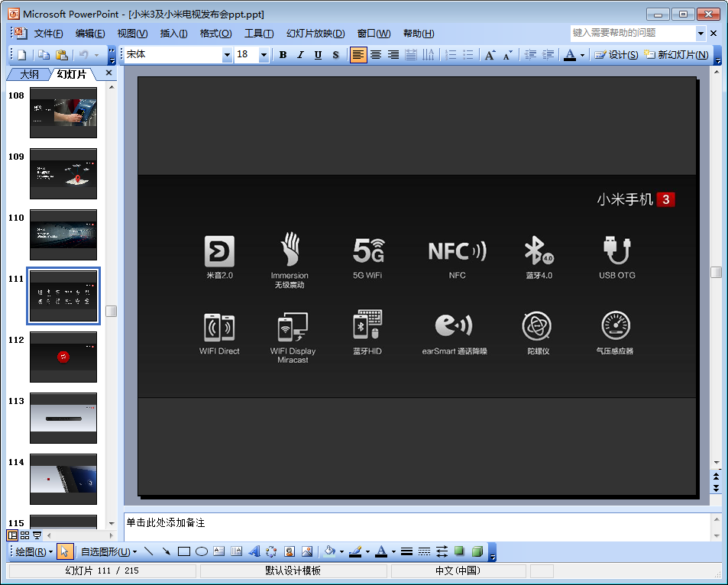Switch to slide sorter view icon
Viewport: 728px width, 585px height.
click(24, 535)
